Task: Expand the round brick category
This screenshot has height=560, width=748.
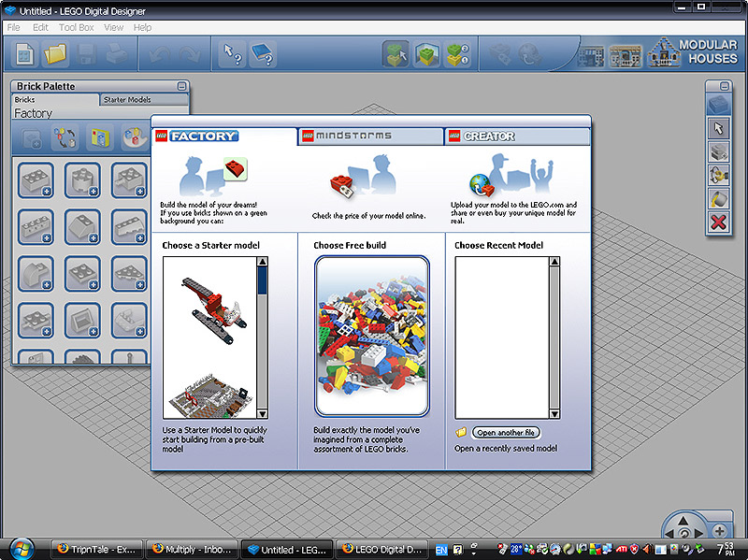Action: (x=82, y=180)
